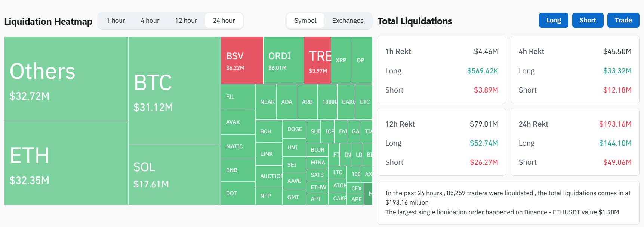Open the SOL $17.61M heatmap tile
644x227 pixels.
[x=174, y=174]
